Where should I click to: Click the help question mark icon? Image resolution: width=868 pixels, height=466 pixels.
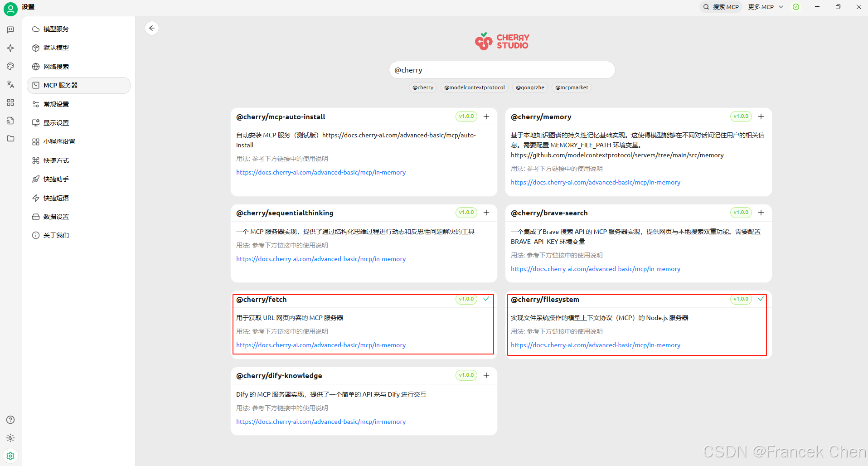[x=10, y=420]
